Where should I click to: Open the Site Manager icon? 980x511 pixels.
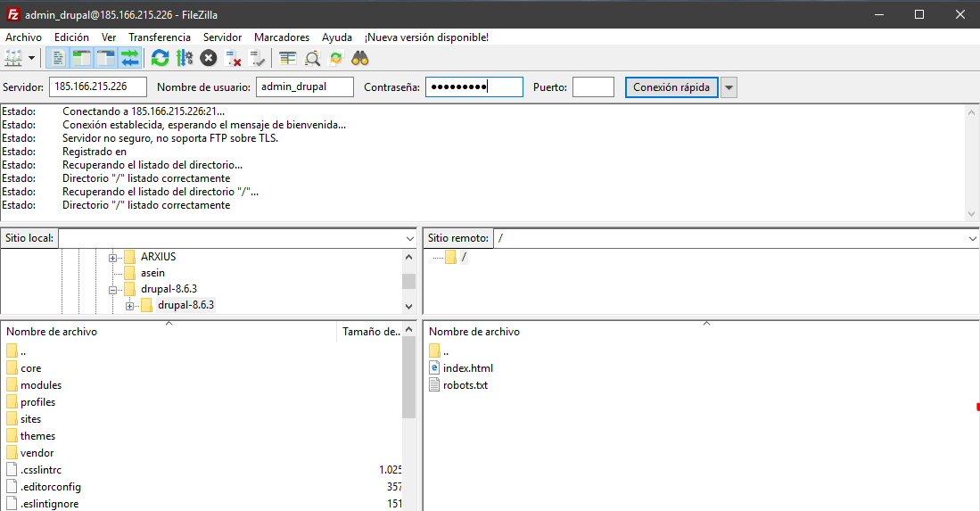coord(13,59)
